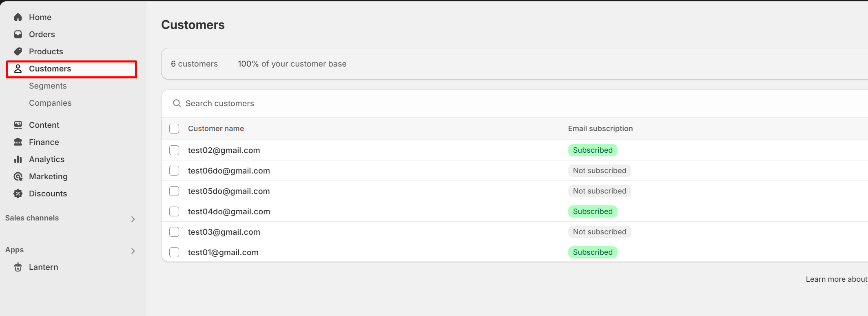Tick the checkbox beside test03@gmail.com
The image size is (868, 316).
click(174, 232)
